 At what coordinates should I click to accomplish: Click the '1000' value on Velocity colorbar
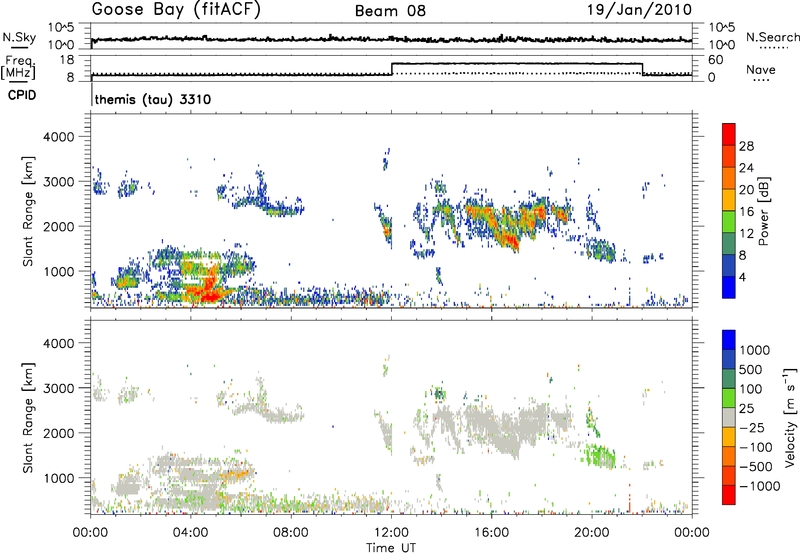pyautogui.click(x=755, y=350)
